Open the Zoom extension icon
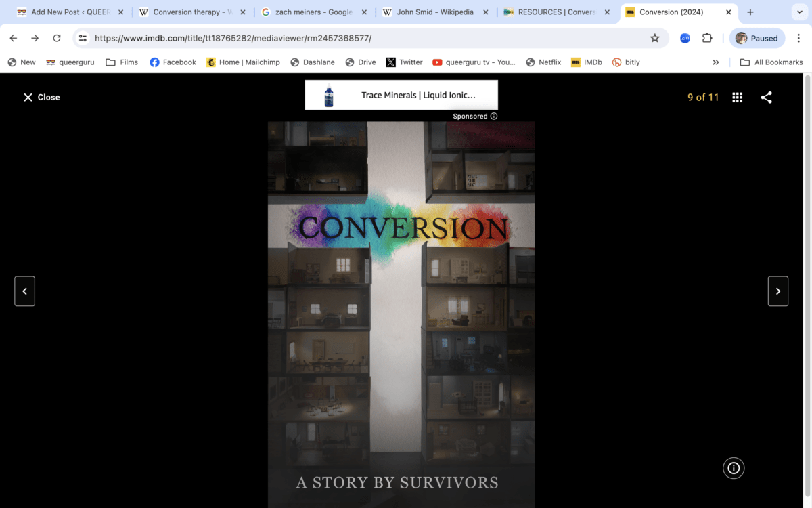The image size is (812, 508). click(x=685, y=39)
